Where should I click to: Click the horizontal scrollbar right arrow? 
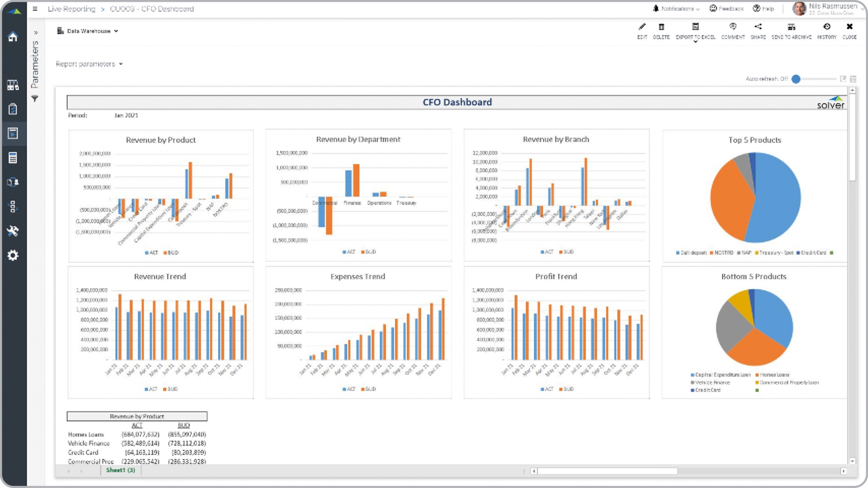click(844, 471)
